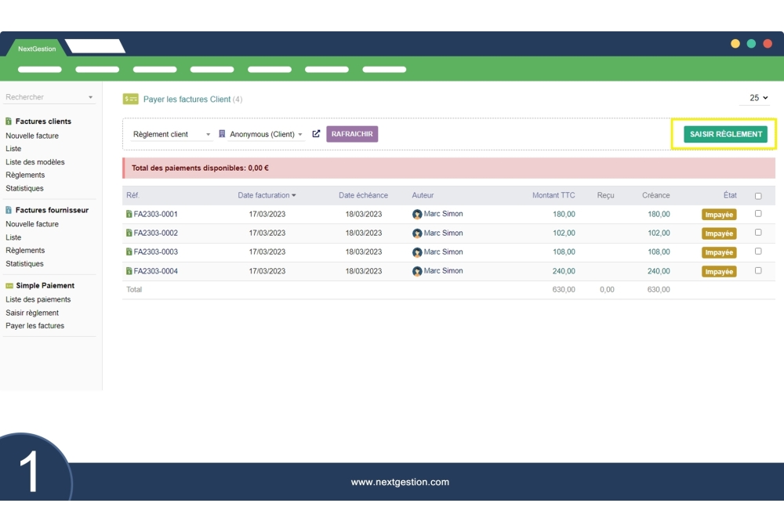Screen dimensions: 784x532
Task: Click the invoice icon next to FA2303-0001
Action: point(129,214)
